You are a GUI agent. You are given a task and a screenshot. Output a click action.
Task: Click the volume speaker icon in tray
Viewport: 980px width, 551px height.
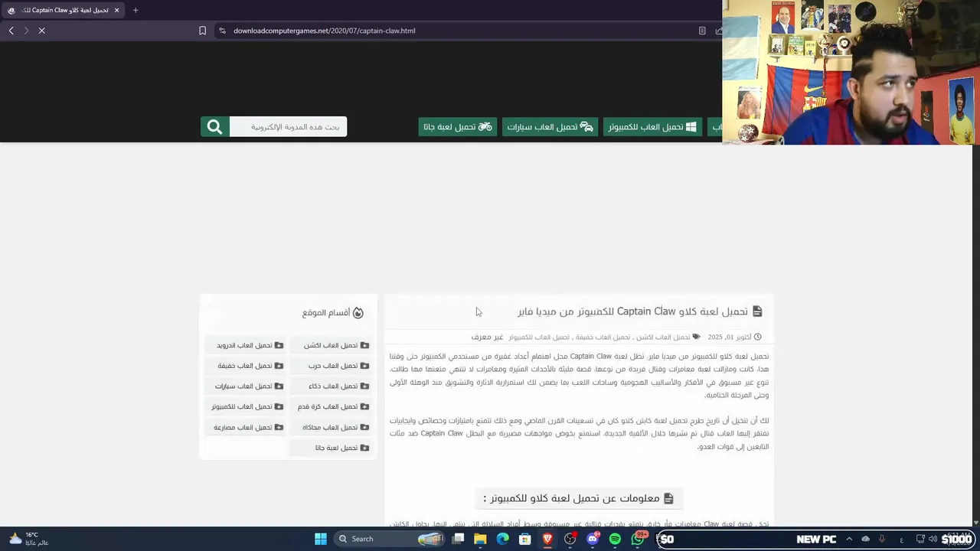(x=933, y=539)
